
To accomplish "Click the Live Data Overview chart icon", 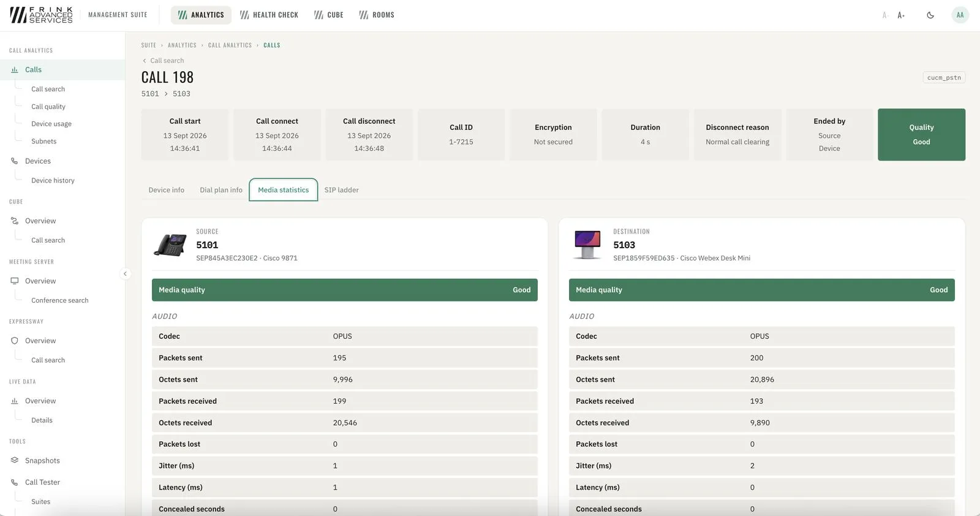I will 15,401.
